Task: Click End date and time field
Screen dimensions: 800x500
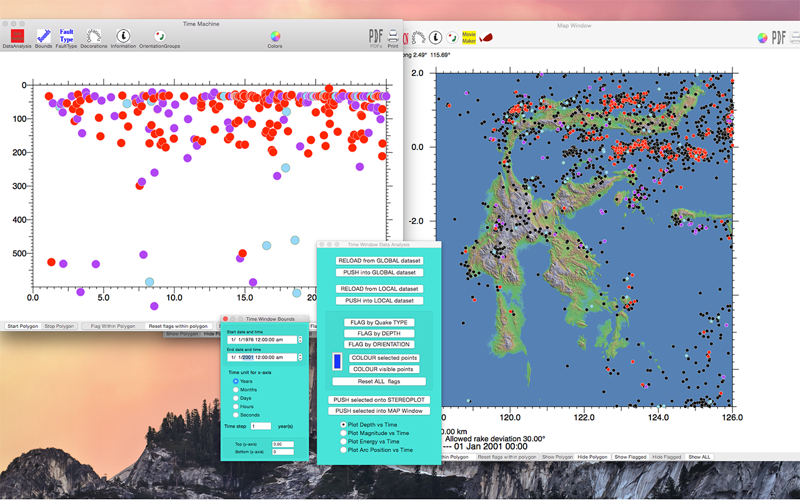Action: pos(262,357)
